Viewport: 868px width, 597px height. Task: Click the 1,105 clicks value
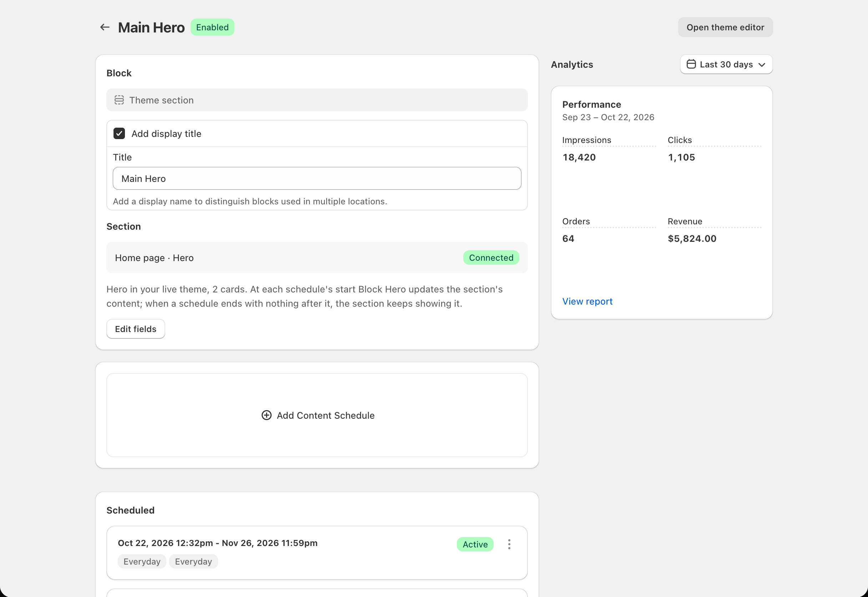pyautogui.click(x=682, y=158)
